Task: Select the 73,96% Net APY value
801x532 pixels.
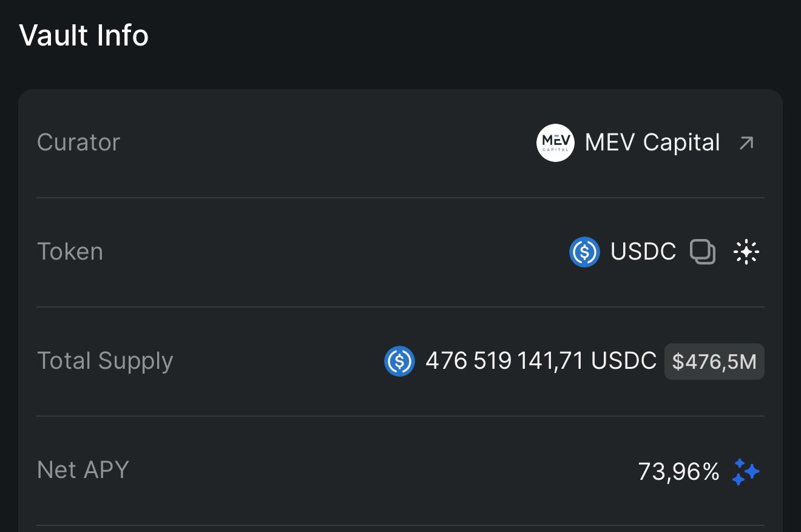Action: click(x=678, y=471)
